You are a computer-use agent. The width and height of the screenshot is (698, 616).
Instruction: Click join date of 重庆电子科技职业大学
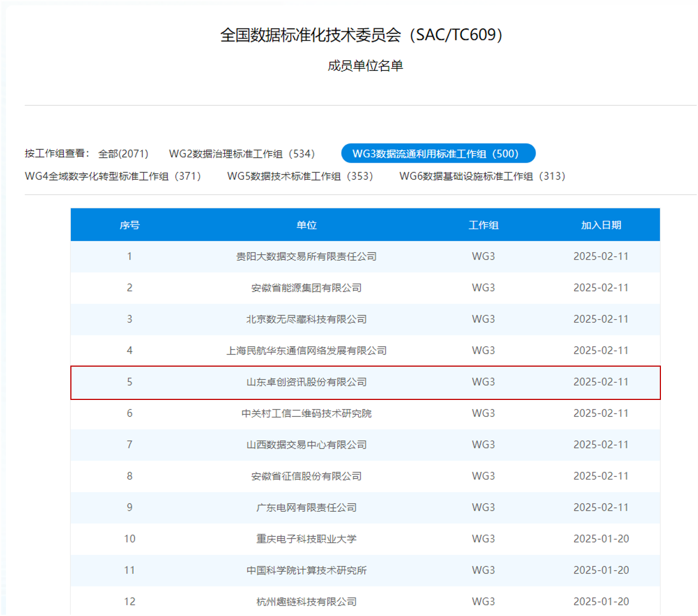(x=601, y=539)
